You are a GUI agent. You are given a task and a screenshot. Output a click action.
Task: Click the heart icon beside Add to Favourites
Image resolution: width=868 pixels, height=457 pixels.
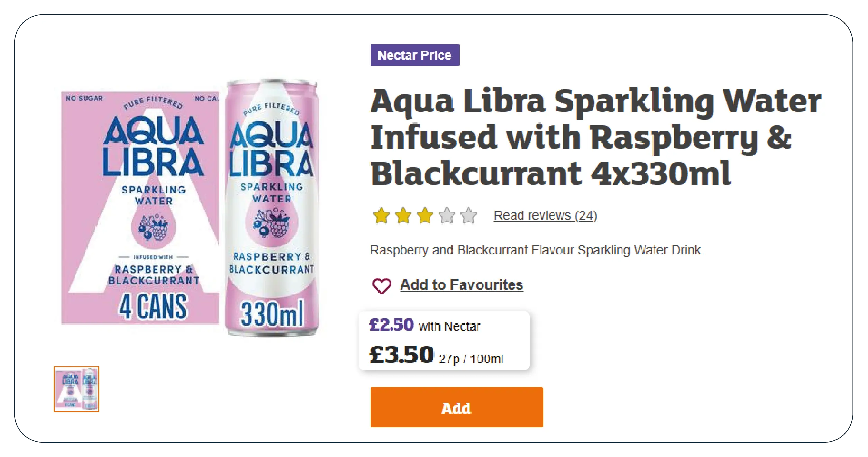click(381, 286)
